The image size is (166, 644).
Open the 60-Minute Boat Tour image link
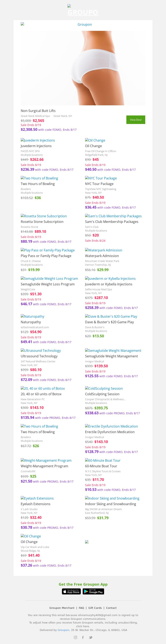[103, 460]
